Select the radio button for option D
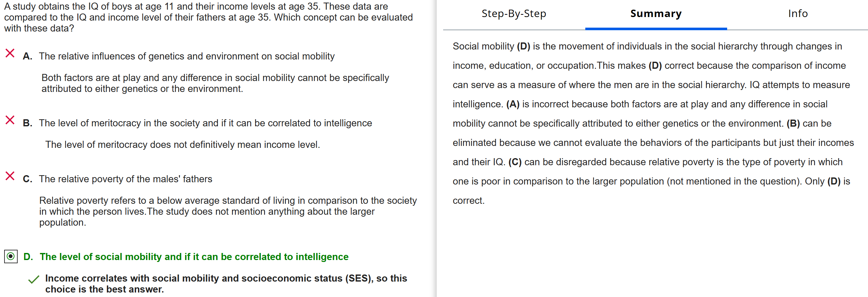This screenshot has width=868, height=297. click(x=11, y=256)
